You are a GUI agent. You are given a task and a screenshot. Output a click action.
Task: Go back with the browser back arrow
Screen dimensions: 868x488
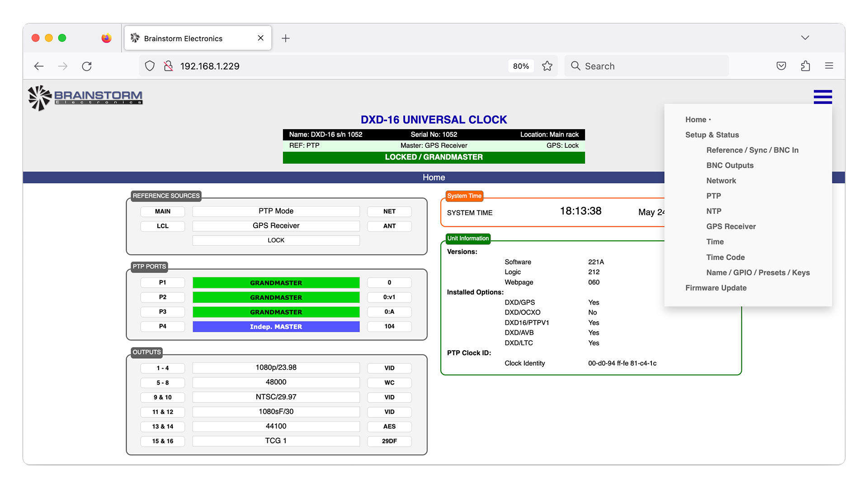pyautogui.click(x=39, y=66)
